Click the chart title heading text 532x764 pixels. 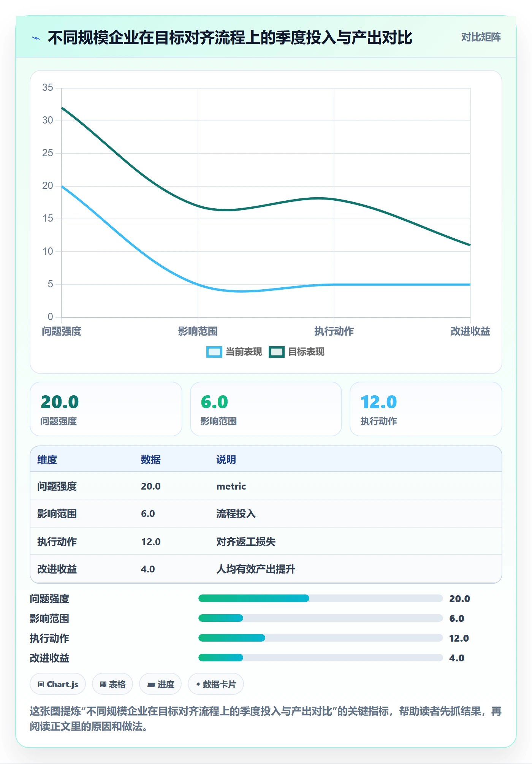tap(230, 38)
